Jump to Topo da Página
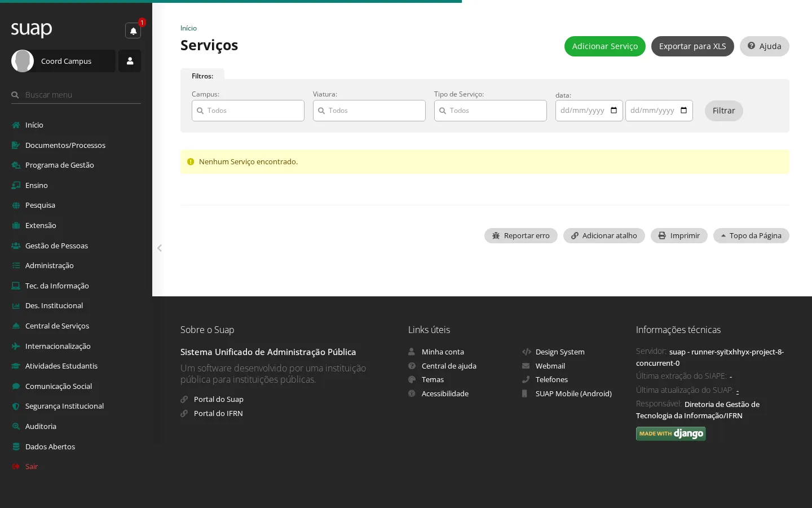 click(x=751, y=235)
